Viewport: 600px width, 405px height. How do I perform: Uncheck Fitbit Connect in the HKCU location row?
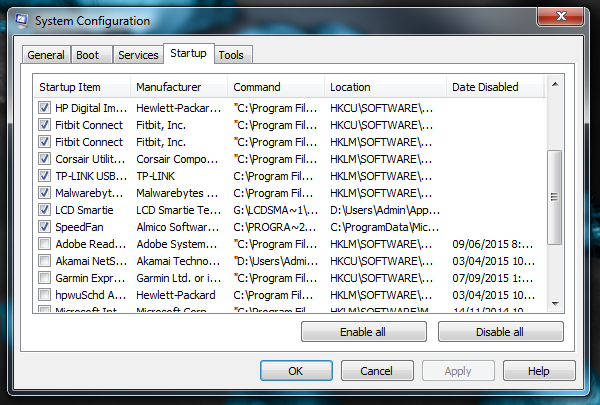coord(44,125)
